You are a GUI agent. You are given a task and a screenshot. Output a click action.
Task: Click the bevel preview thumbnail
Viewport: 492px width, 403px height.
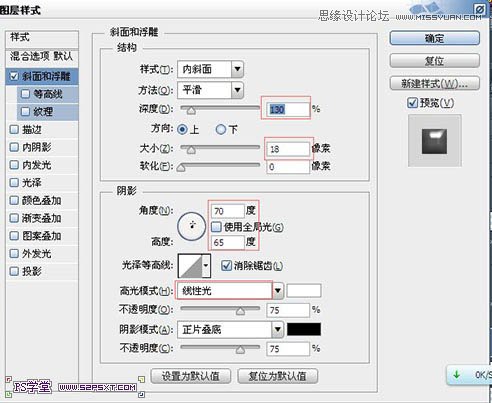(x=435, y=140)
